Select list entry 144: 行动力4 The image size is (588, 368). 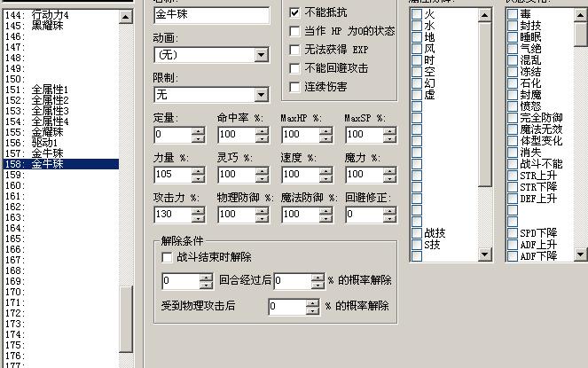coord(61,15)
